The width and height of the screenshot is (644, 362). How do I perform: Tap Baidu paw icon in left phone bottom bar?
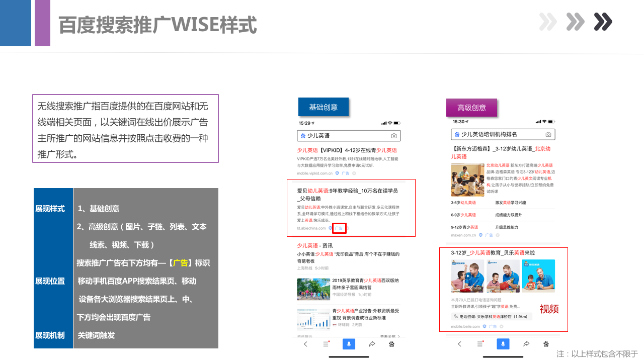coord(392,344)
